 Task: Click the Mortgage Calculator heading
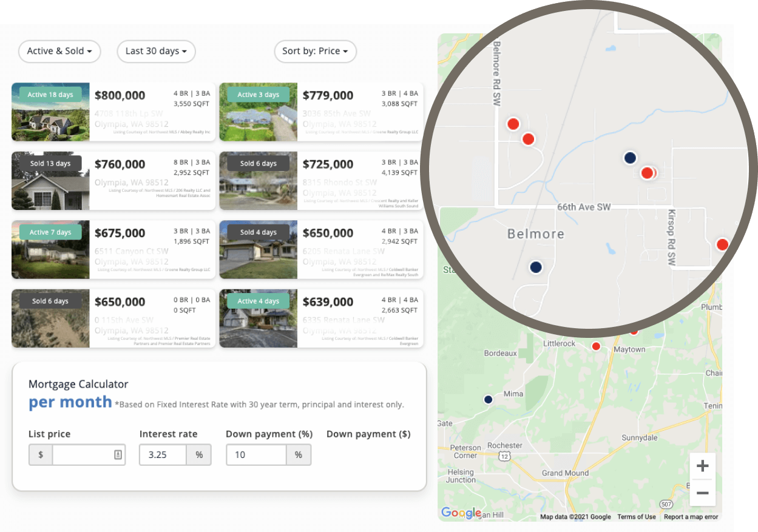78,384
